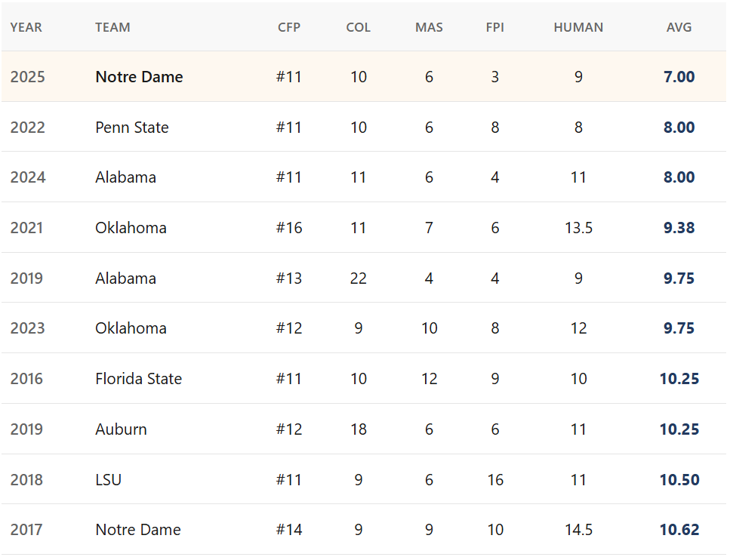Click the 9.38 average value

[679, 228]
